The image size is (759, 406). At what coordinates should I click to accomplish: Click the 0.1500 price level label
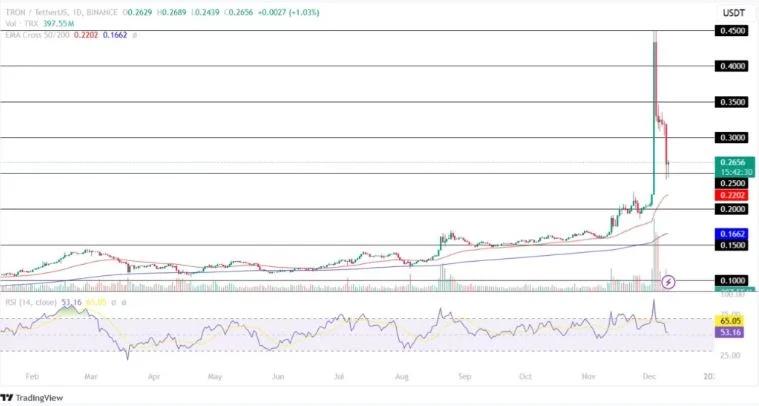[x=732, y=245]
